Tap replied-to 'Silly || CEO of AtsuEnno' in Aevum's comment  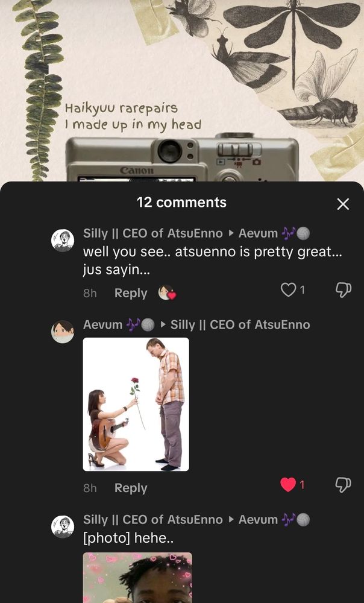(x=240, y=324)
